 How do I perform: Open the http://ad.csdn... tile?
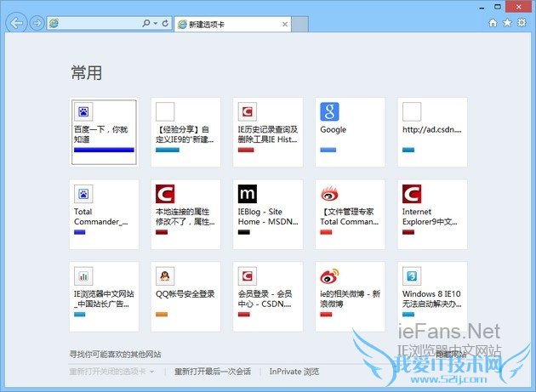point(432,133)
